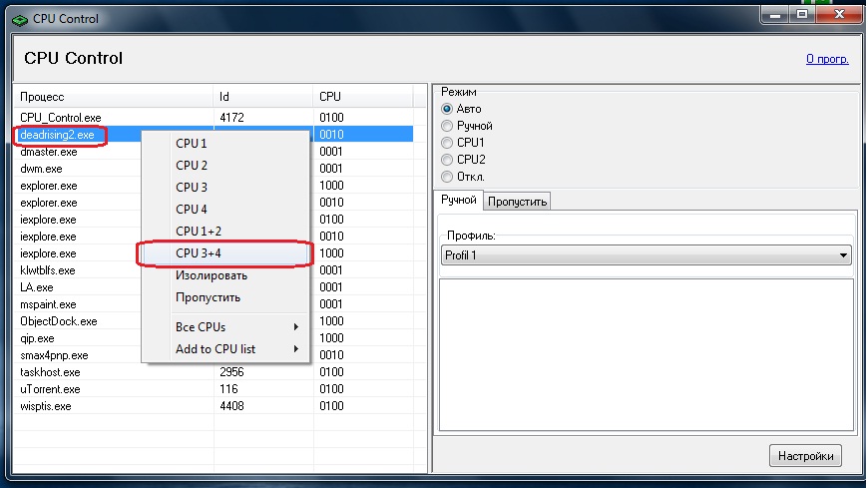Screen dimensions: 868x488
Task: Close the CPU Control window
Action: (x=839, y=14)
